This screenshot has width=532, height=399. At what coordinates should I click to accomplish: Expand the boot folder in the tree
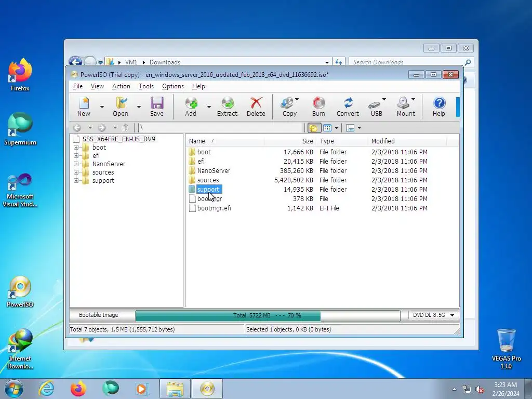(x=76, y=148)
